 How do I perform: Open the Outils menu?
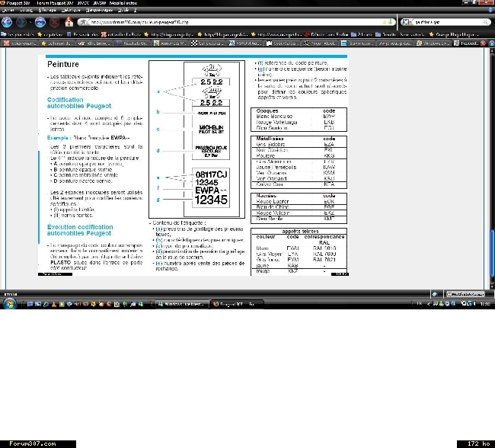123,10
